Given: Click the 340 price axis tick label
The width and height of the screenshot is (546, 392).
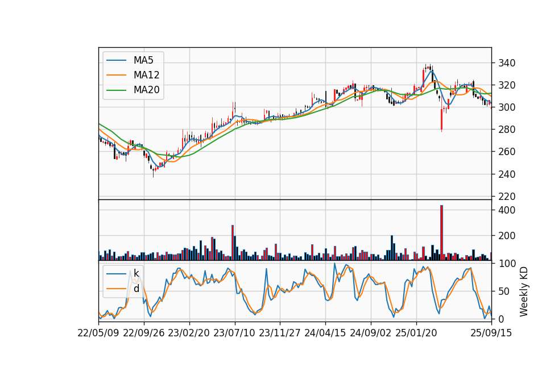Looking at the screenshot, I should click(507, 63).
